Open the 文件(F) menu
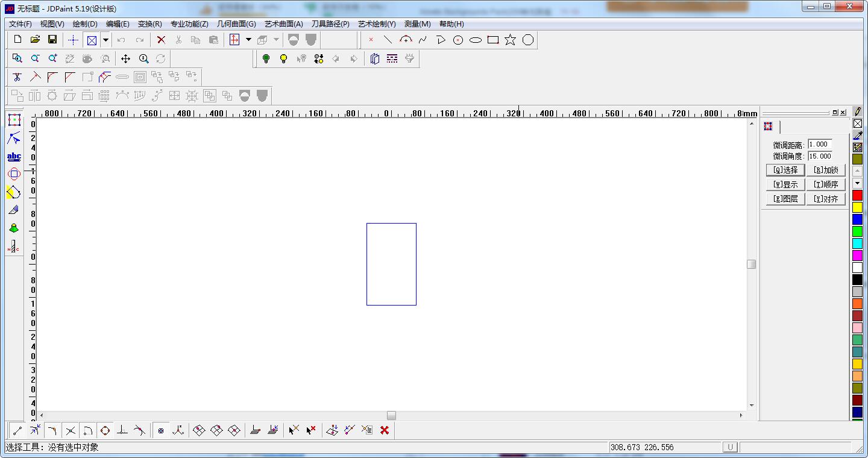The height and width of the screenshot is (458, 868). [20, 24]
